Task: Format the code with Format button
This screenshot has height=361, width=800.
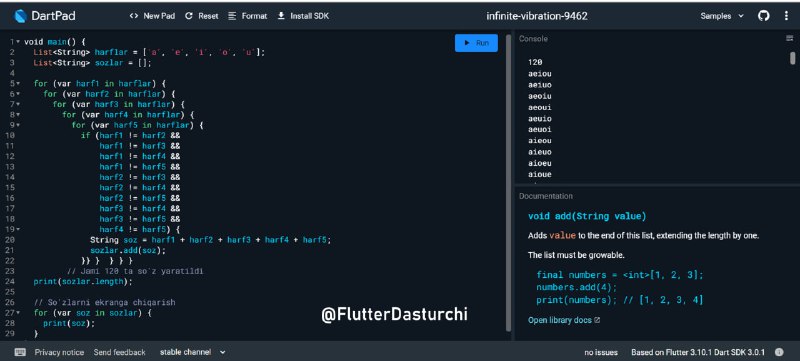Action: [247, 16]
